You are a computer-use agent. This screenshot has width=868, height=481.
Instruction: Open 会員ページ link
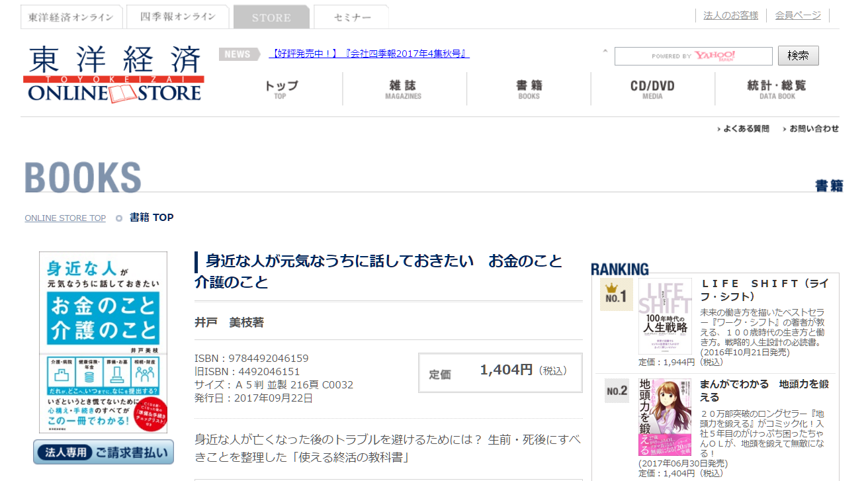click(798, 15)
